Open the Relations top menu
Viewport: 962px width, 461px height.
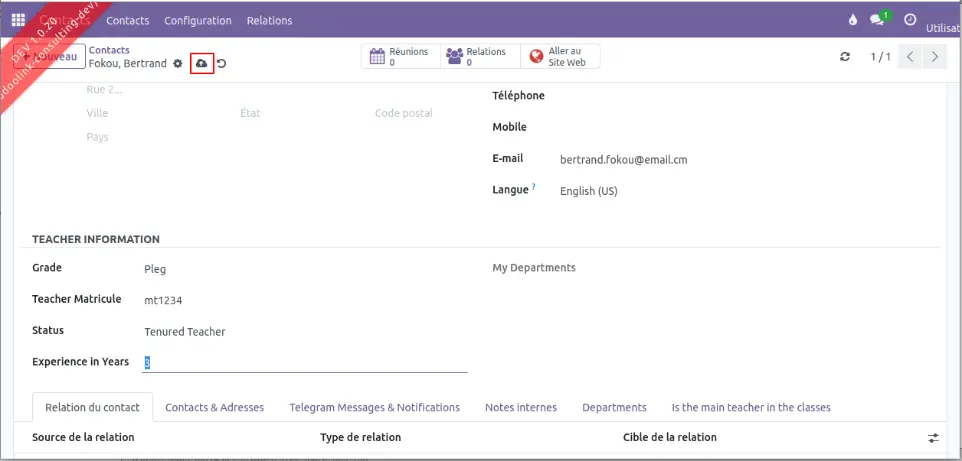click(269, 20)
